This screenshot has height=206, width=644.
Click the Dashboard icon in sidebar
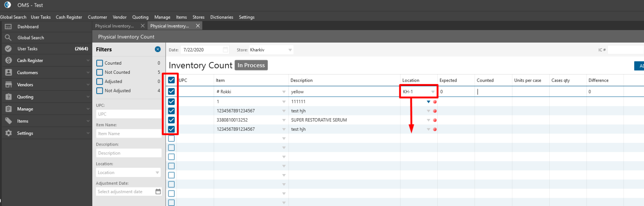coord(8,27)
